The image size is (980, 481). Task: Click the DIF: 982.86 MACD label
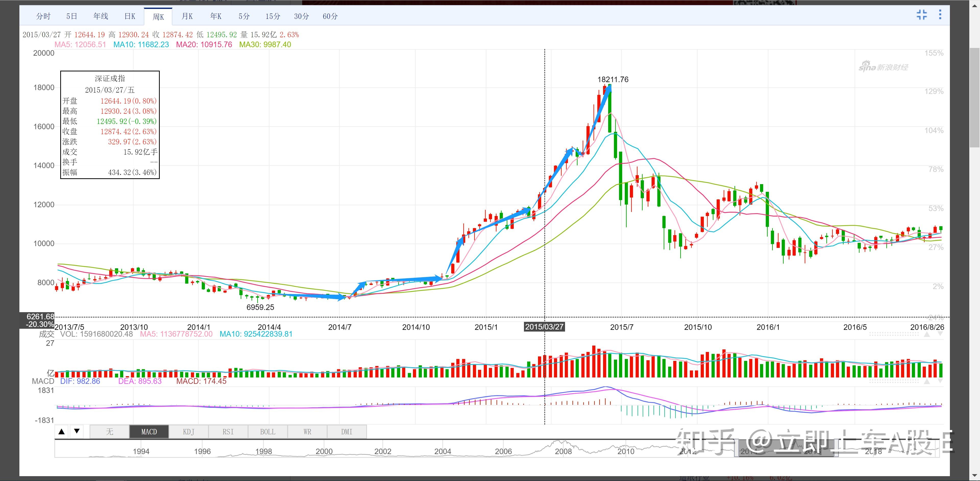(80, 381)
